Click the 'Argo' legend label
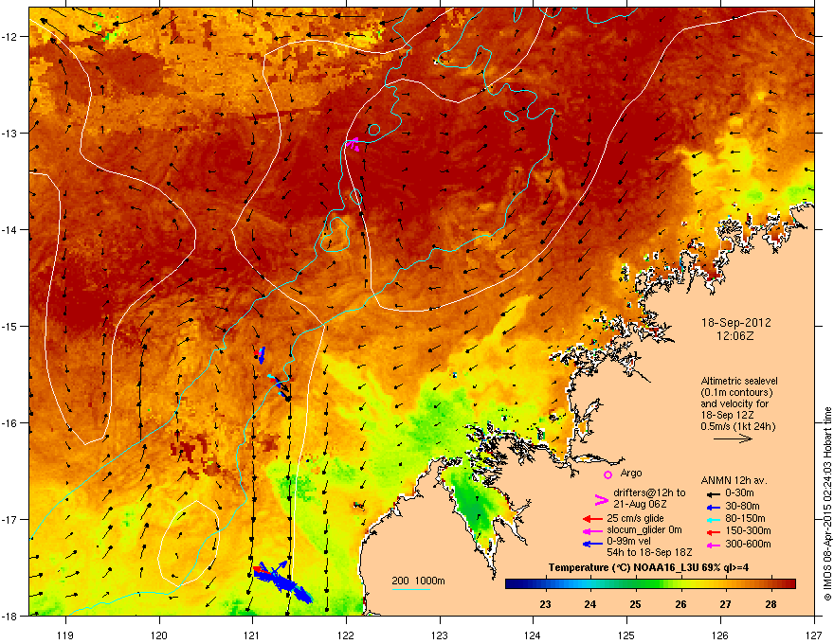This screenshot has height=644, width=834. pos(631,474)
